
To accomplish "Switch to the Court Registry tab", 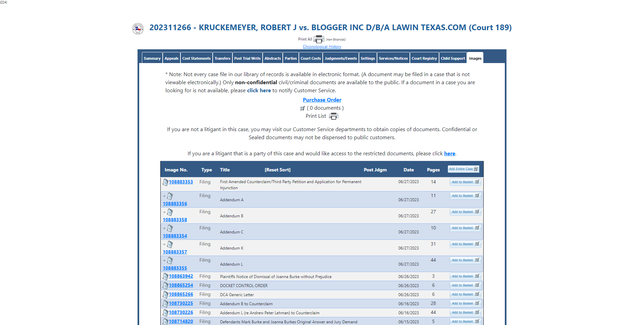I will coord(424,58).
